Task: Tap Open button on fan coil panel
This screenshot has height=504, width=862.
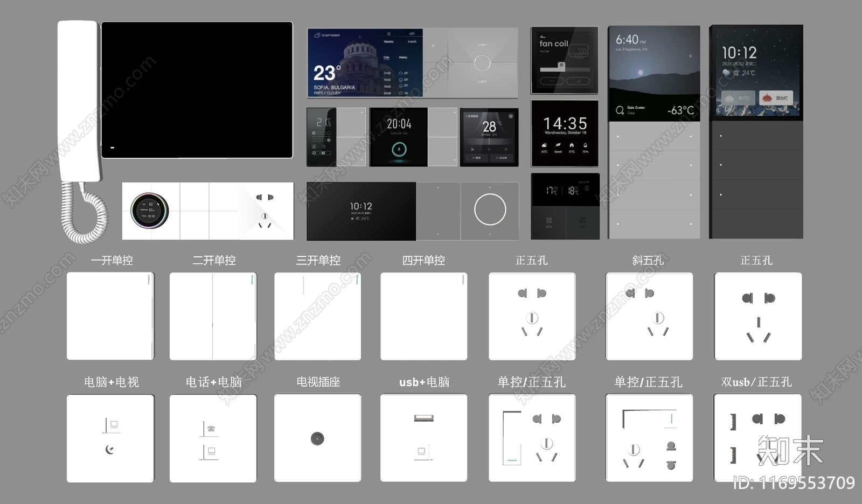Action: click(552, 81)
